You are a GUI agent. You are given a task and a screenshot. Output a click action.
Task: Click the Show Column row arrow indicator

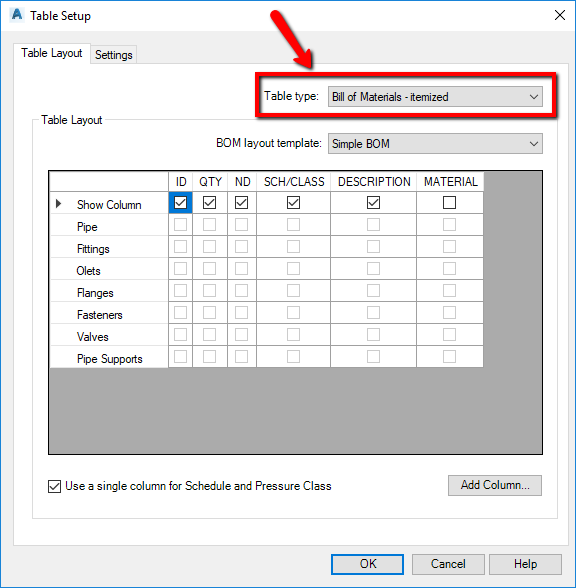[58, 204]
